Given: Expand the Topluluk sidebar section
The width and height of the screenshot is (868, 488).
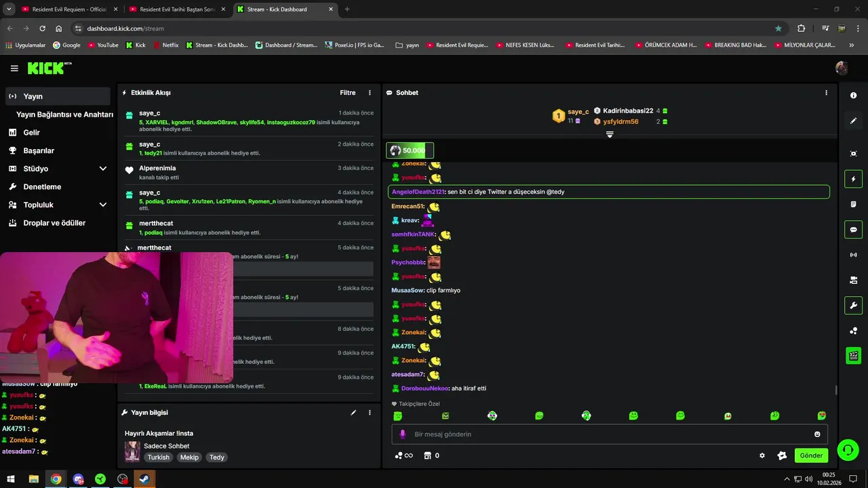Looking at the screenshot, I should tap(103, 205).
